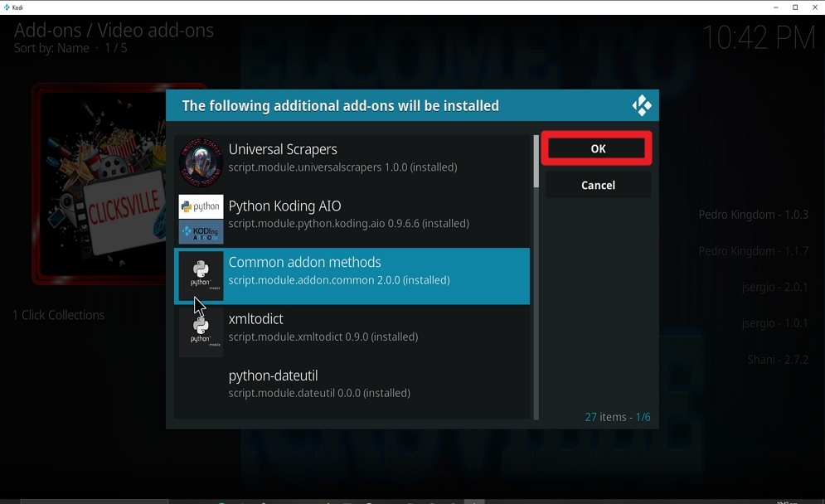Select the Common addon methods entry
Viewport: 825px width, 504px height.
(352, 276)
